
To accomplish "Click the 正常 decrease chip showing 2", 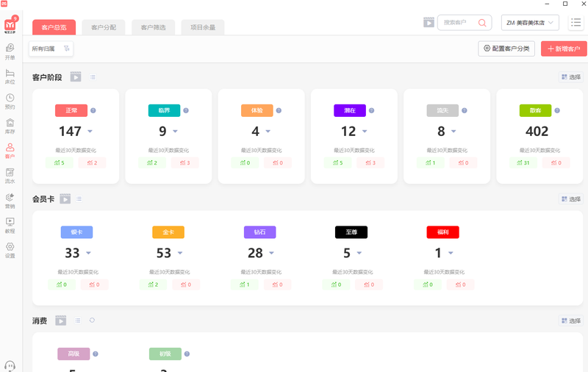I will pyautogui.click(x=93, y=162).
